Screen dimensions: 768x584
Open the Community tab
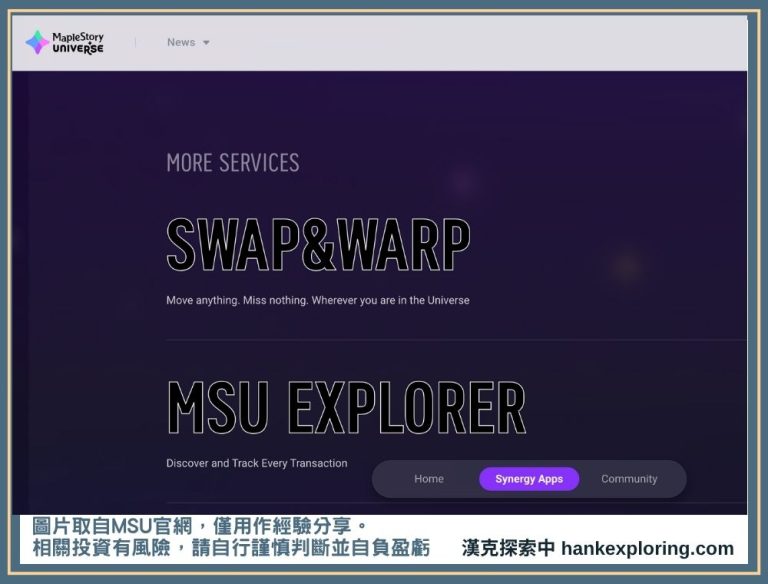[x=629, y=479]
